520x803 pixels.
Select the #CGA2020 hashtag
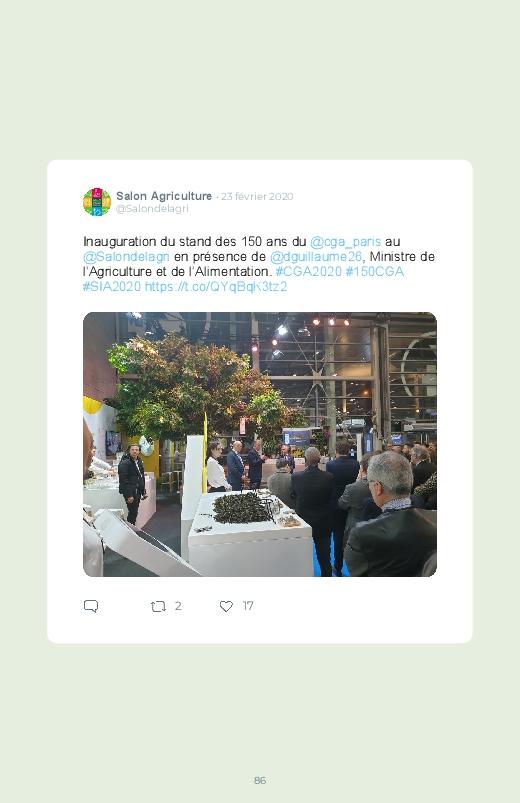[x=308, y=271]
